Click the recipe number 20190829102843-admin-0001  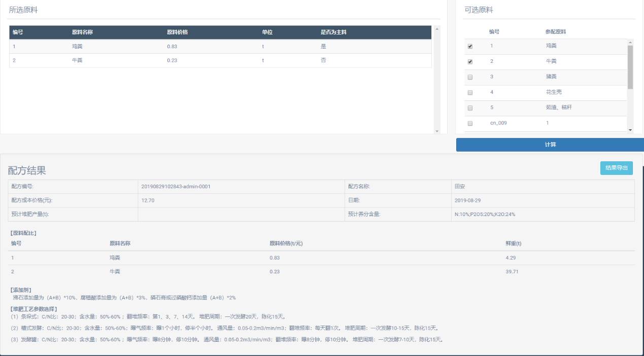point(176,187)
